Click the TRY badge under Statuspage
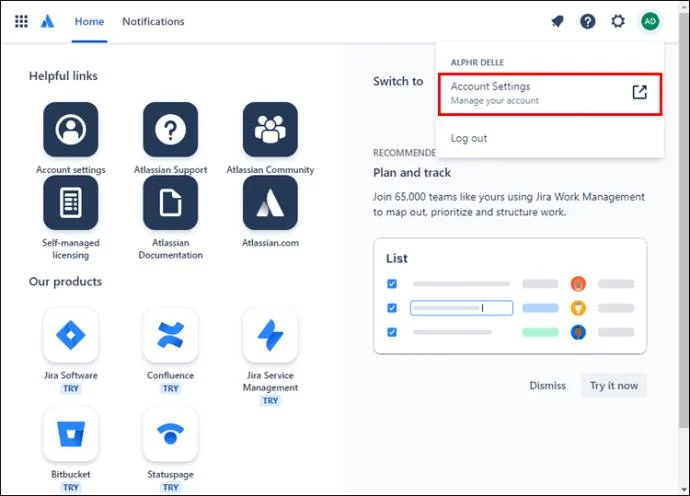The image size is (690, 496). [x=170, y=487]
